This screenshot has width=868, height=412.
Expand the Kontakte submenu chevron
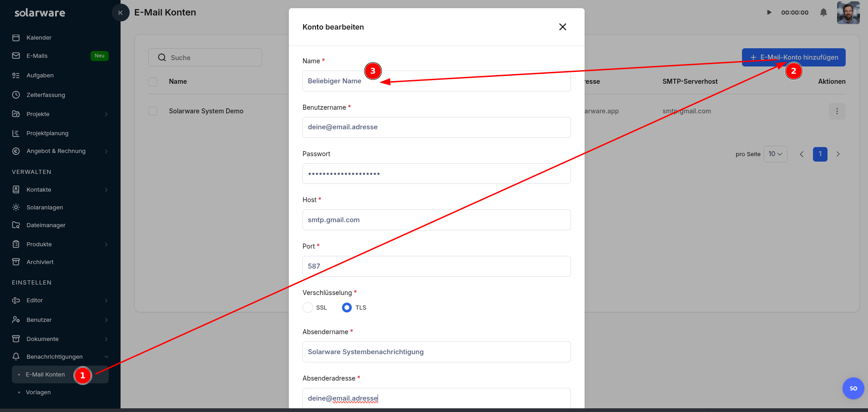[x=106, y=190]
